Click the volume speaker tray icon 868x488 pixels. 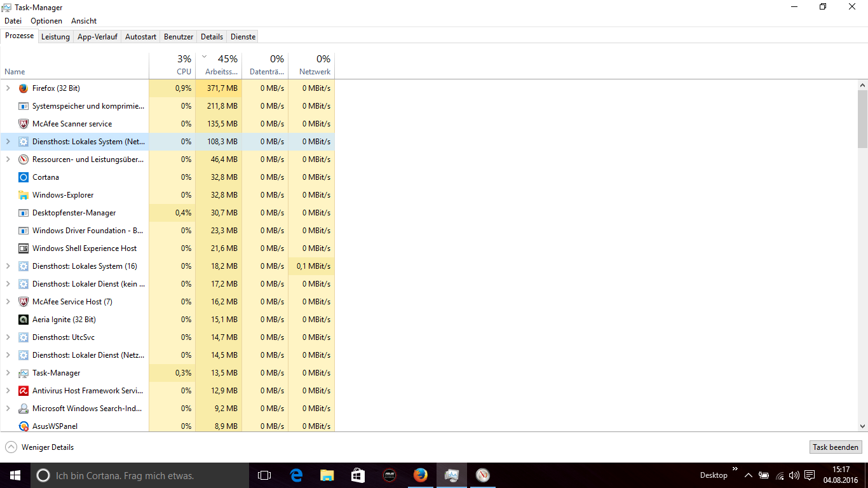coord(794,475)
